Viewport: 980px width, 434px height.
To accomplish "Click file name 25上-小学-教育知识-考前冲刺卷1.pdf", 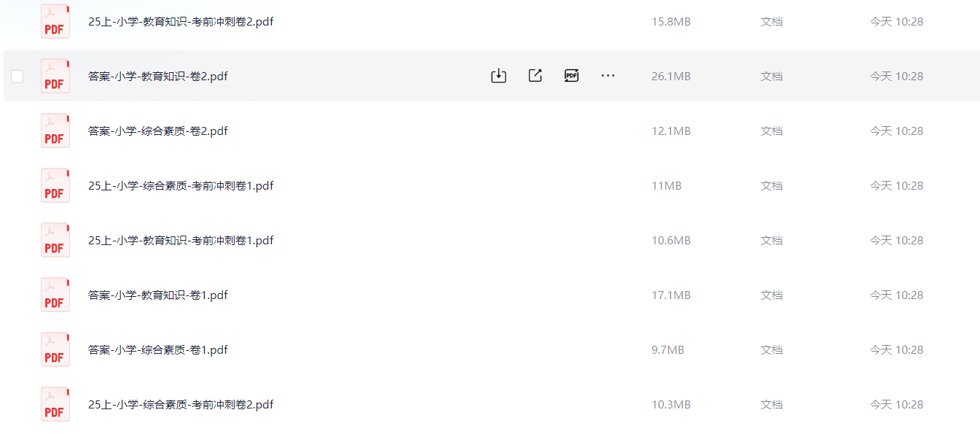I will point(181,241).
